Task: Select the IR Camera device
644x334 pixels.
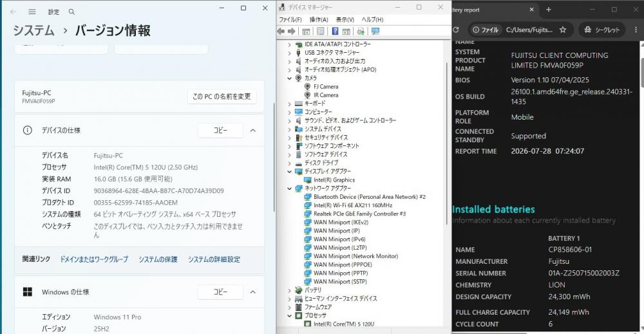Action: (x=326, y=95)
